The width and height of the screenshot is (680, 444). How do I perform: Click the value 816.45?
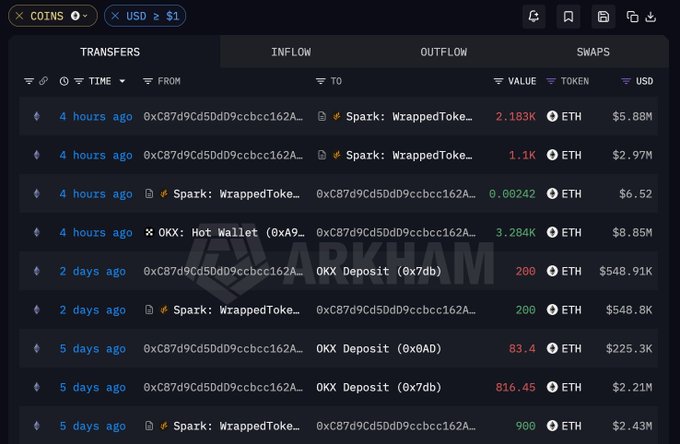click(x=515, y=387)
